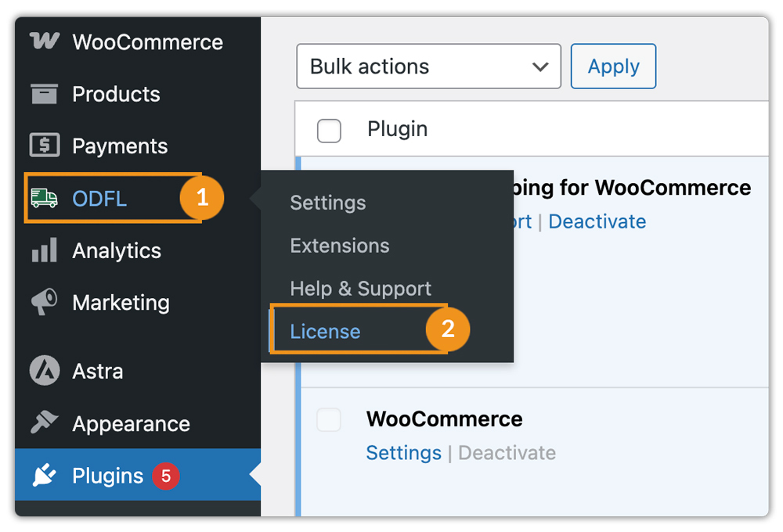Image resolution: width=783 pixels, height=532 pixels.
Task: Click the Products archive box icon
Action: [x=44, y=95]
